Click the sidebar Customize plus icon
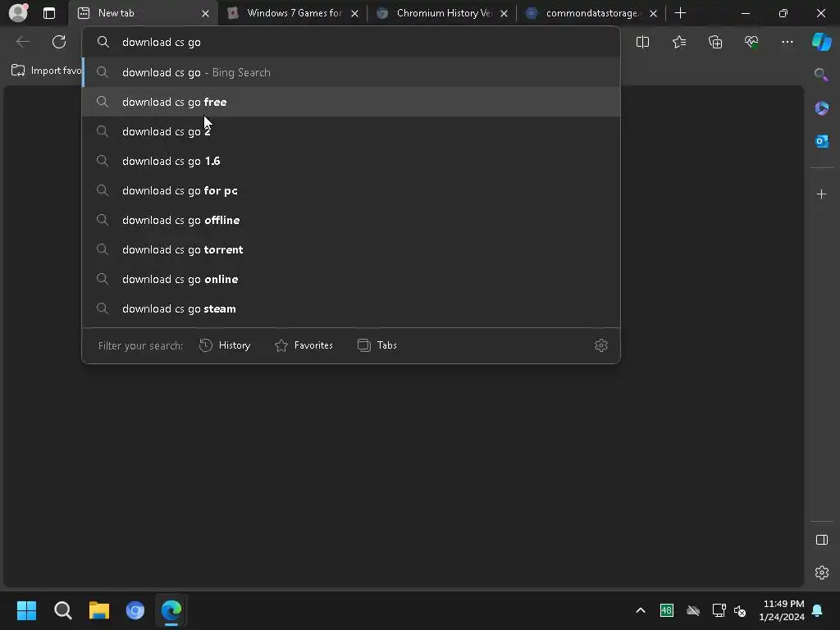Image resolution: width=840 pixels, height=630 pixels. point(821,194)
